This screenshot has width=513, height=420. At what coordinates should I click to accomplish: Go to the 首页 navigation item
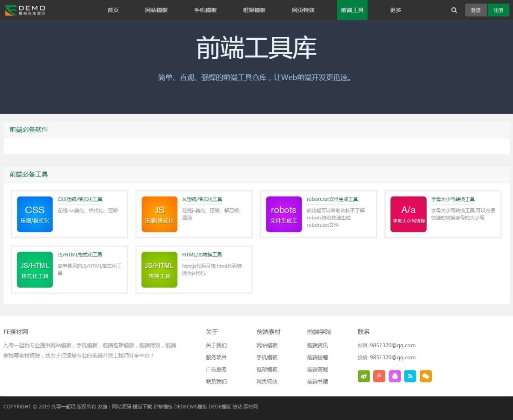(x=113, y=10)
